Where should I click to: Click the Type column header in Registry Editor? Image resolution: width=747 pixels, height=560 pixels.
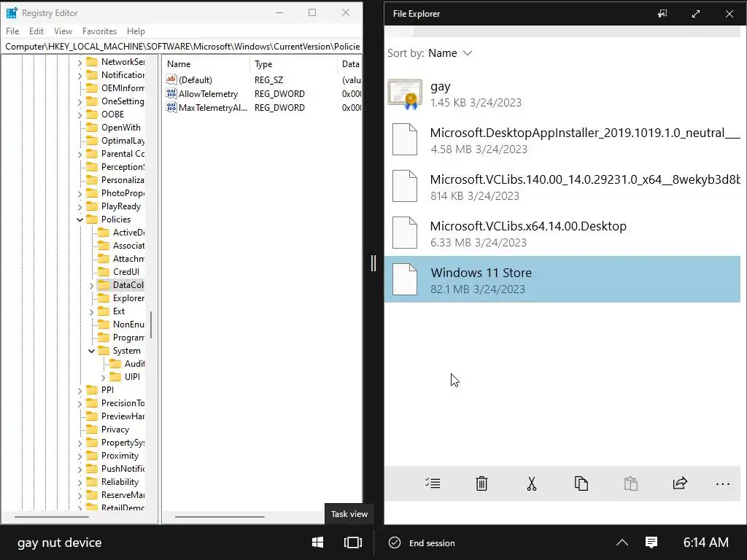click(293, 64)
